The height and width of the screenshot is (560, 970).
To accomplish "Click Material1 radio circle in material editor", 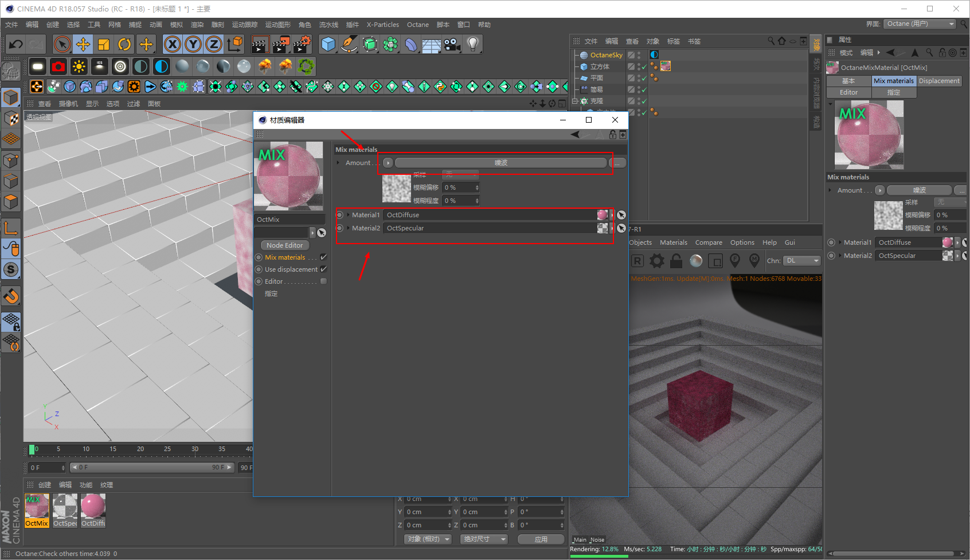I will tap(340, 215).
